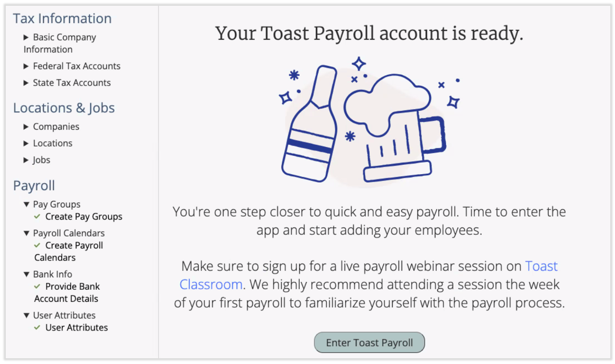Screen dimensions: 615x364
Task: Expand Basic Company Information
Action: click(26, 37)
